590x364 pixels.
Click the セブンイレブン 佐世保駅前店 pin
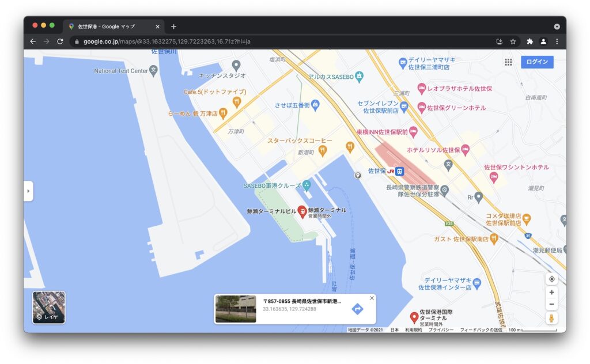click(x=404, y=107)
